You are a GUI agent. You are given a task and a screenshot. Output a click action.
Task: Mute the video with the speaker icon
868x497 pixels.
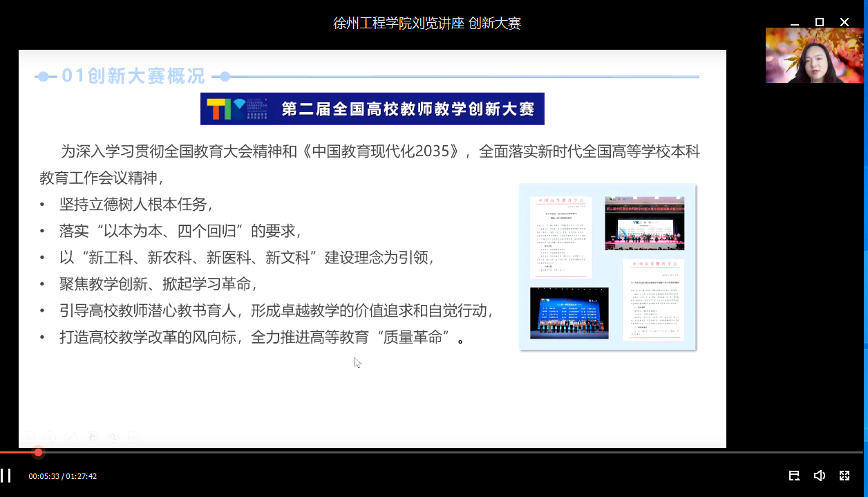click(x=819, y=476)
